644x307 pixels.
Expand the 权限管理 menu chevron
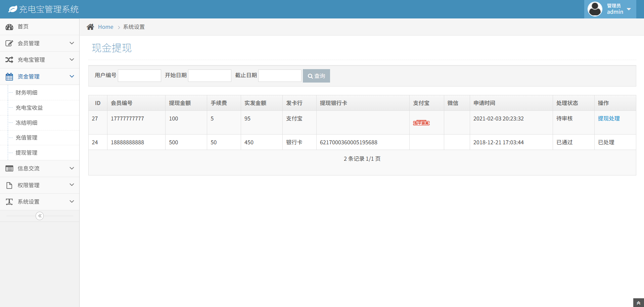click(x=72, y=185)
